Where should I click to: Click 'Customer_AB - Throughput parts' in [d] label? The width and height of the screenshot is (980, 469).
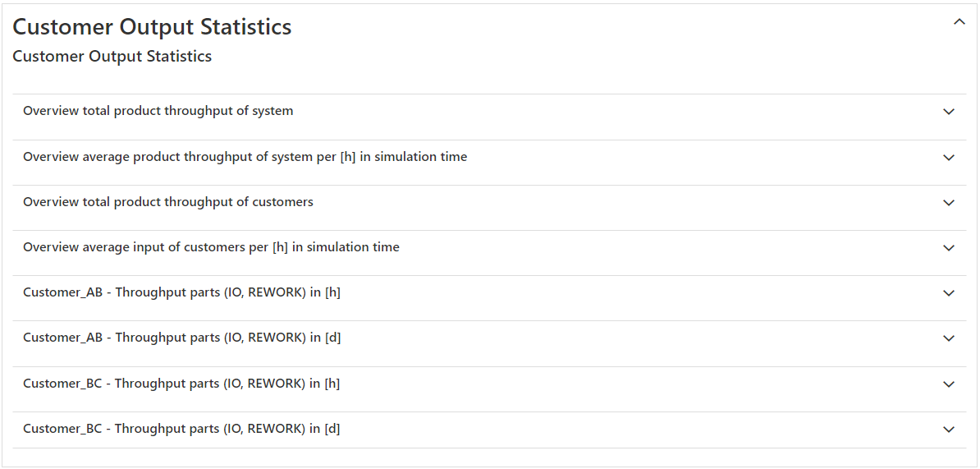pos(181,338)
